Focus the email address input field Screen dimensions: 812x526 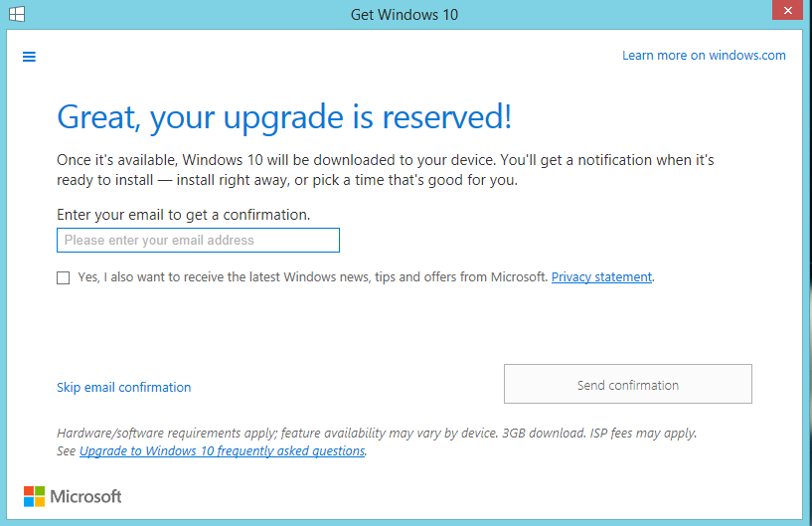point(198,240)
